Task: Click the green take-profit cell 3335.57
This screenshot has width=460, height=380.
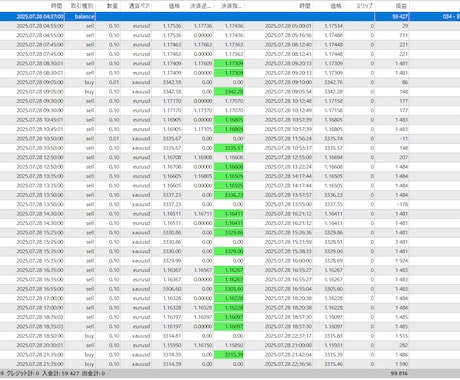Action: tap(229, 148)
